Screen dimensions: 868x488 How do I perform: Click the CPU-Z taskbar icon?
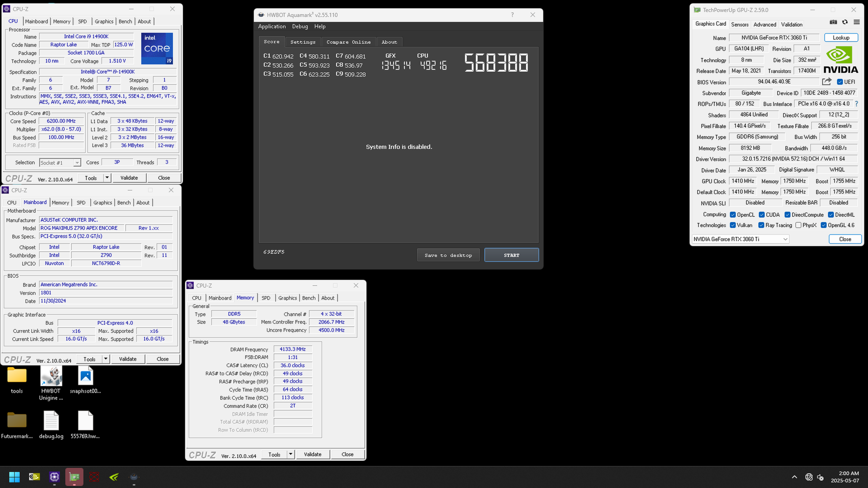(54, 477)
